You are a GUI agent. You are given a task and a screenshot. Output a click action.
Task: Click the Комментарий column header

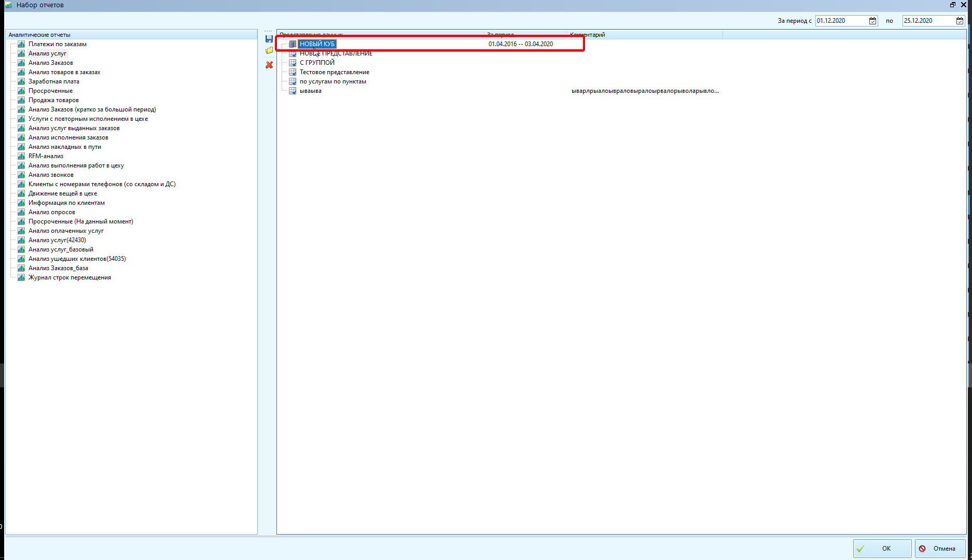(645, 35)
